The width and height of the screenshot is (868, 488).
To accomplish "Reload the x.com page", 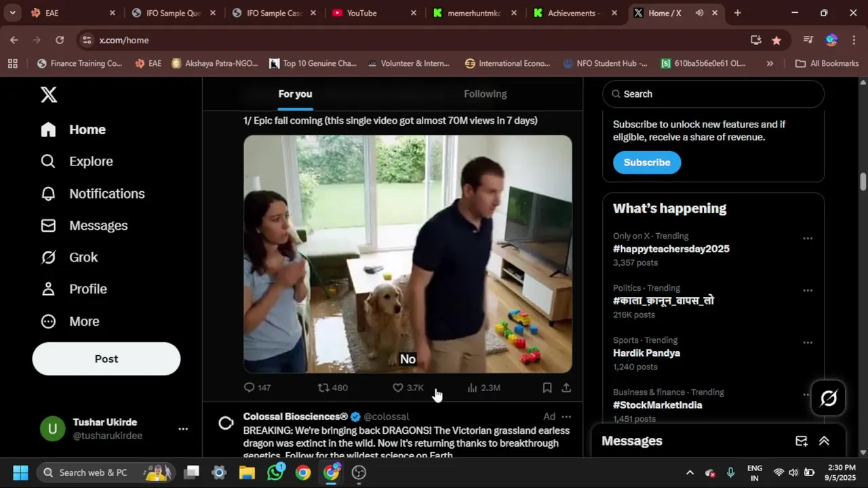I will [x=60, y=40].
